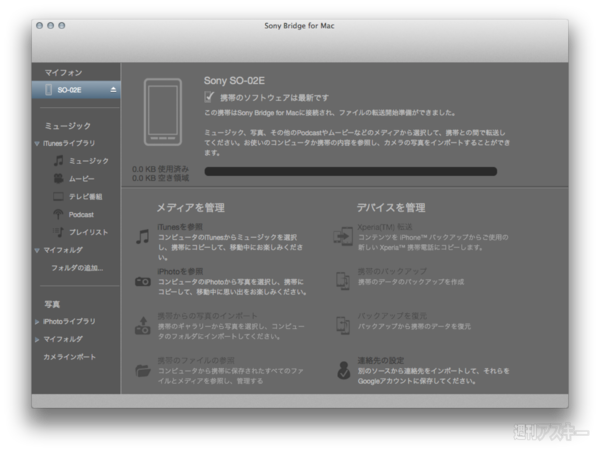The height and width of the screenshot is (452, 600).
Task: Select SO-02E in the sidebar
Action: (76, 90)
